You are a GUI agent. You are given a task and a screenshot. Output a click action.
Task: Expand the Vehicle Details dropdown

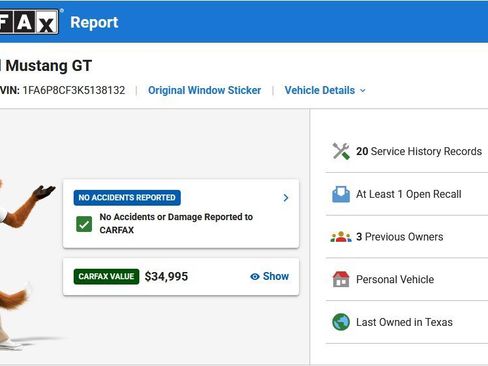[x=325, y=90]
